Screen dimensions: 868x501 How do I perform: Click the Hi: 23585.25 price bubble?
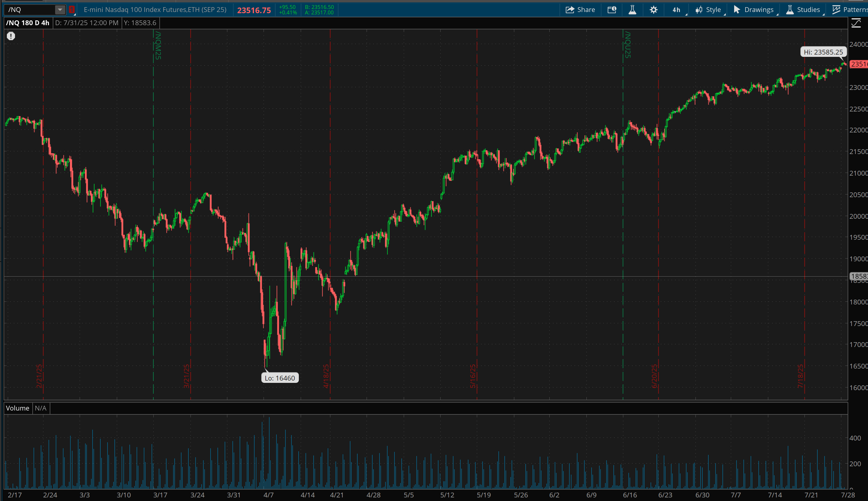click(x=824, y=52)
